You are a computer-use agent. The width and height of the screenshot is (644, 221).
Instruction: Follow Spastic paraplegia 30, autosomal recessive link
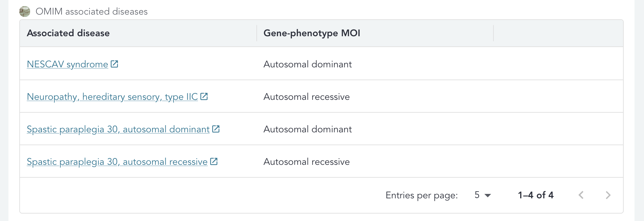pyautogui.click(x=117, y=162)
